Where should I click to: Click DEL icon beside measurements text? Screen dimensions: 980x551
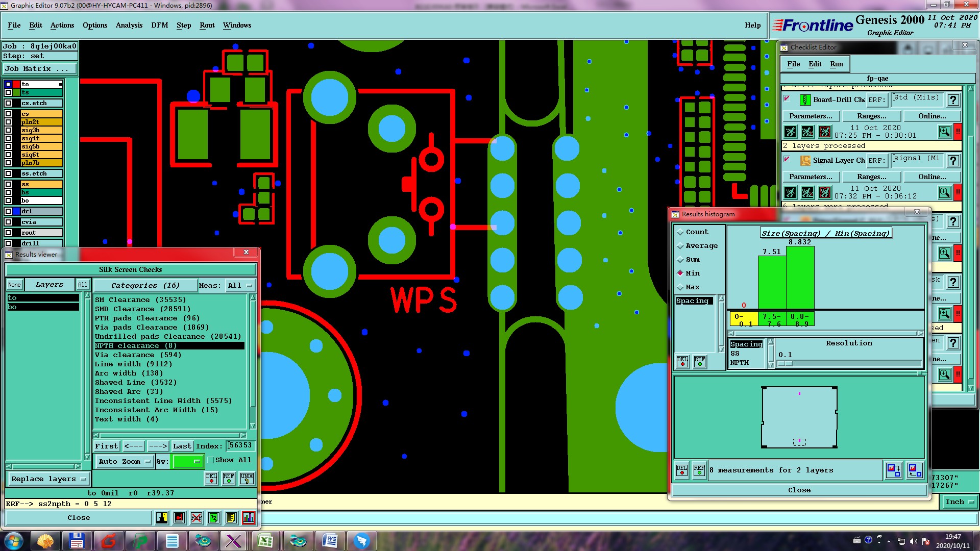tap(682, 470)
